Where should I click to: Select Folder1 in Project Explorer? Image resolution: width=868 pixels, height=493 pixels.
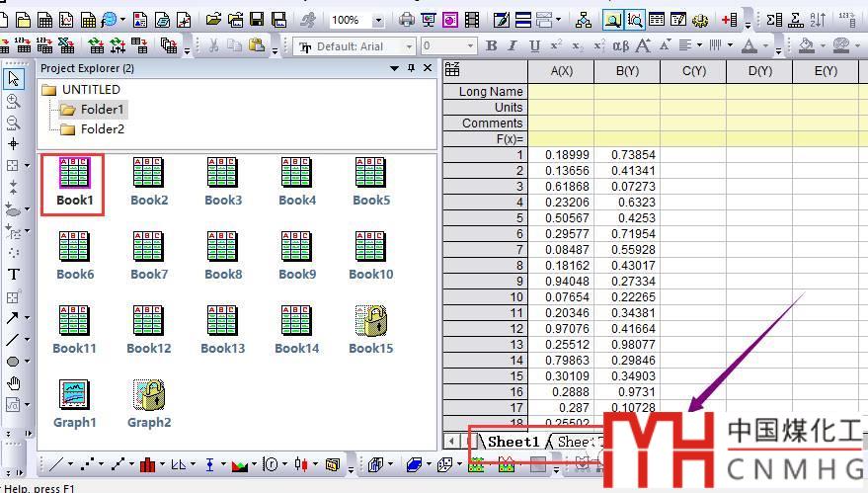tap(103, 109)
